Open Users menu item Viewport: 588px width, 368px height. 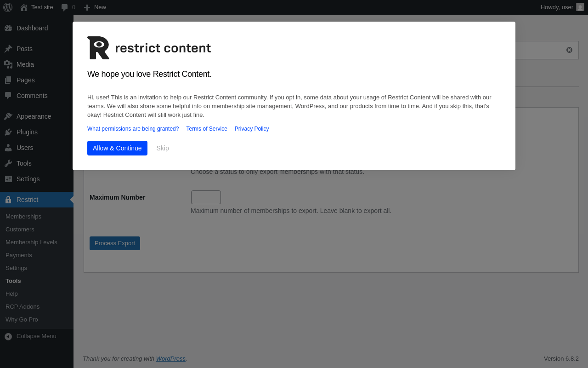tap(25, 148)
